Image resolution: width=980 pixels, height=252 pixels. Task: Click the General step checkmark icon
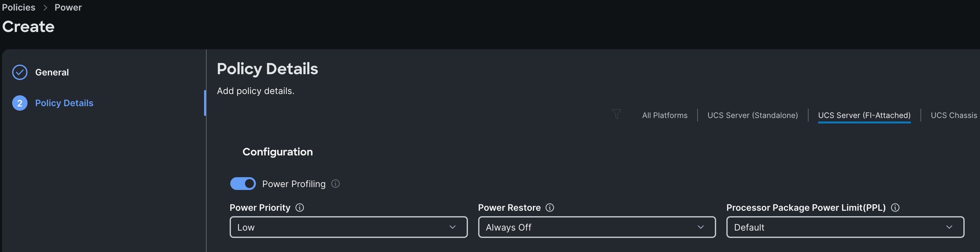click(20, 72)
